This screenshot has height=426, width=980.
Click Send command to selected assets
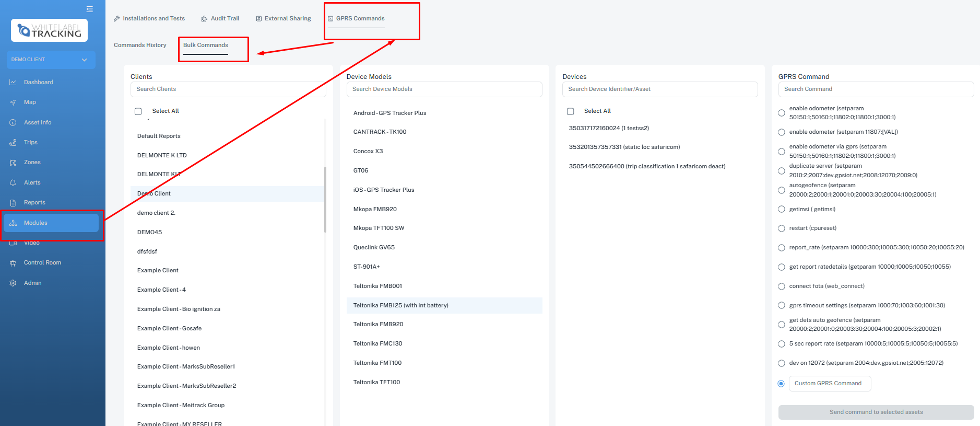tap(876, 412)
